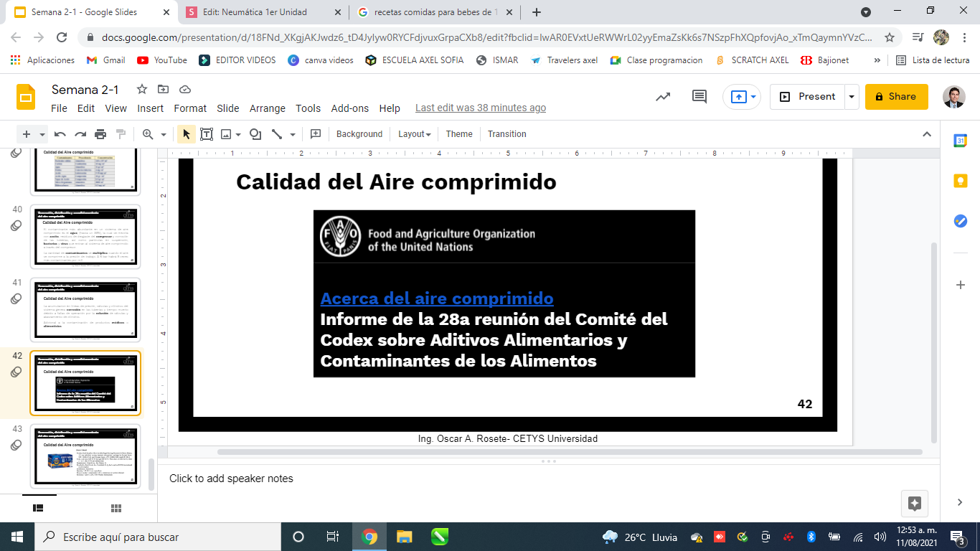Switch to filmstrip view icon
The image size is (980, 551).
click(38, 508)
